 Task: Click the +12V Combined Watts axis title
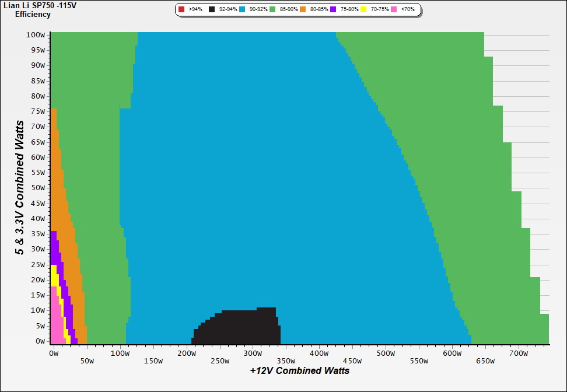pyautogui.click(x=300, y=370)
